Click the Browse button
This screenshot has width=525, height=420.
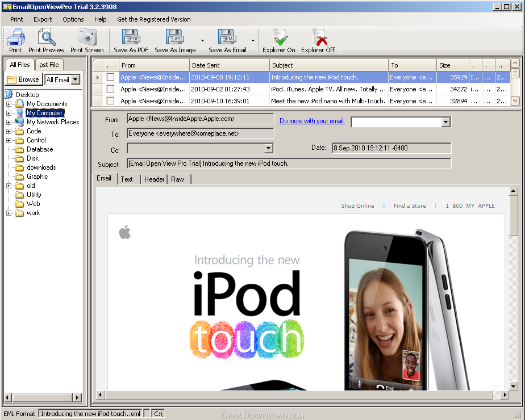click(23, 79)
